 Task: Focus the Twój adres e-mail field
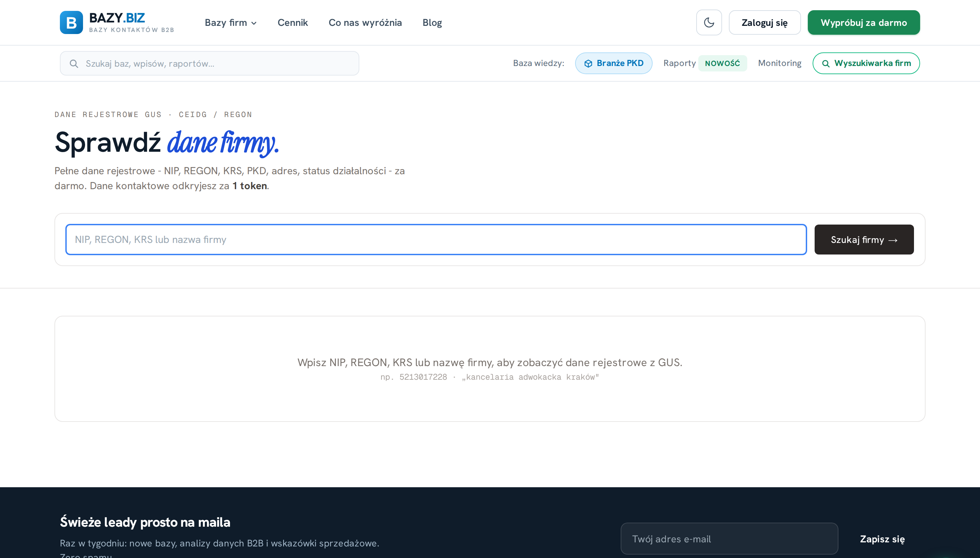click(x=729, y=539)
